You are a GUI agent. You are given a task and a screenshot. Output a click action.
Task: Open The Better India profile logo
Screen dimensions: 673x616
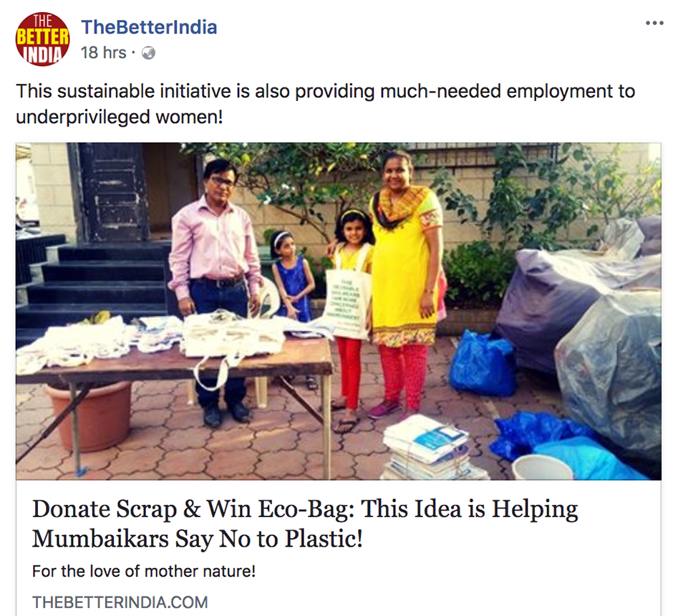point(42,39)
